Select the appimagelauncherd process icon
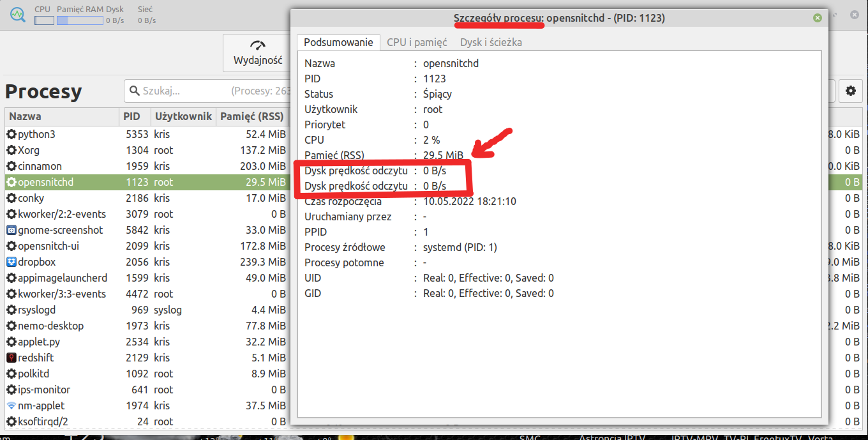 click(x=11, y=278)
